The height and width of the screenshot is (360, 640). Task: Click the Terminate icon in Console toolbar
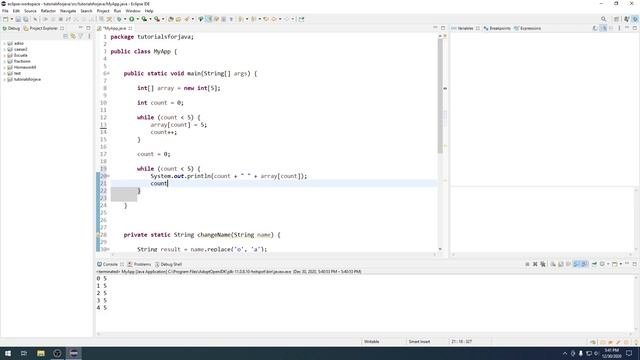(527, 264)
